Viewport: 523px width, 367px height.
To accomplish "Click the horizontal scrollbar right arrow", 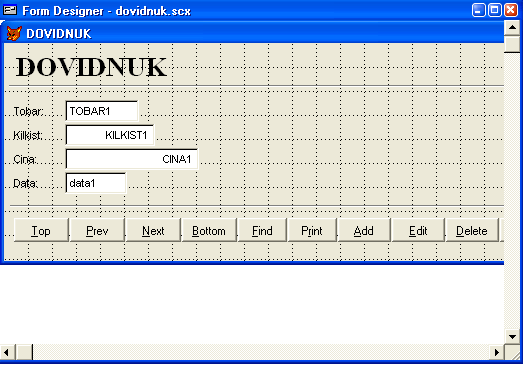I will [x=497, y=352].
